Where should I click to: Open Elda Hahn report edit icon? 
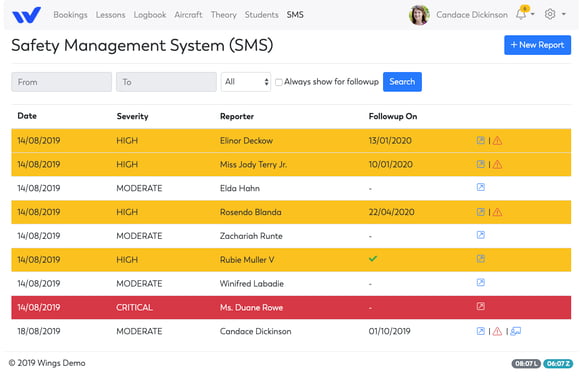tap(480, 187)
